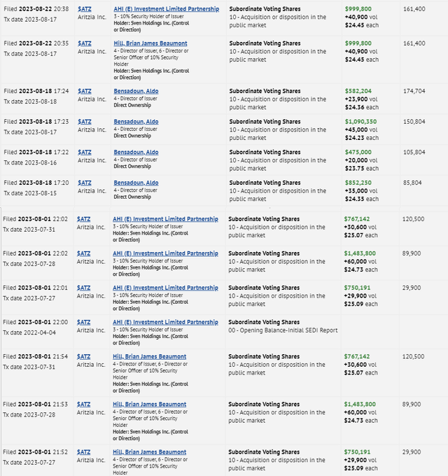
Task: Open AHI (E) Investment link filed 2023-08-22 20:38
Action: point(166,9)
